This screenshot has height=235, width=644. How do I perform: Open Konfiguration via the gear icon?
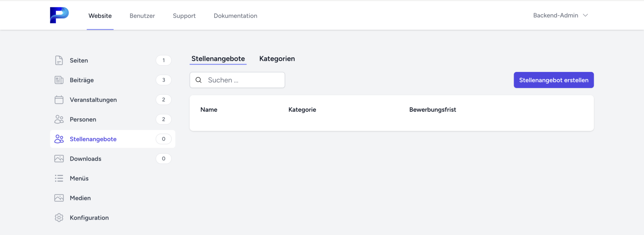tap(59, 218)
